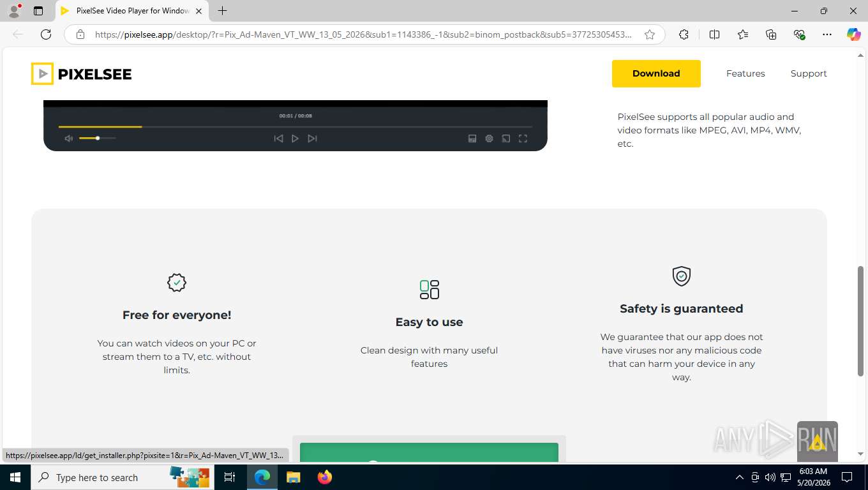This screenshot has height=490, width=868.
Task: Open the notification center
Action: [847, 477]
